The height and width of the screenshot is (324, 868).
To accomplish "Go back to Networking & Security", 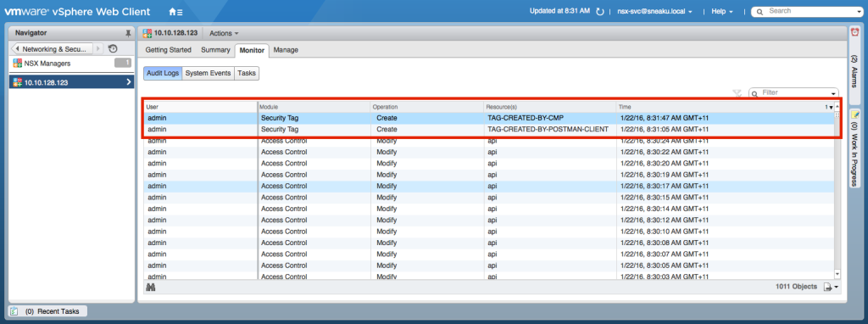I will pos(52,48).
